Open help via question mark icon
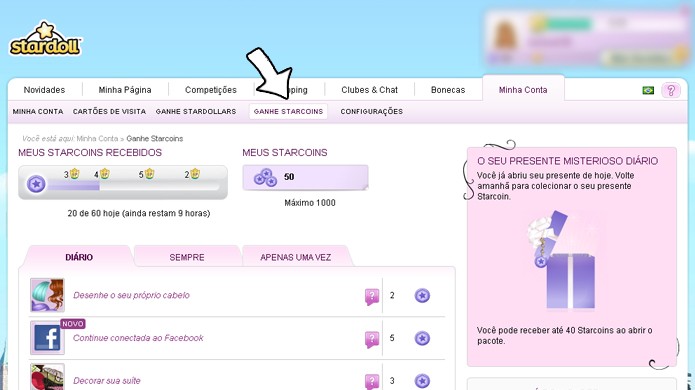 [x=671, y=90]
